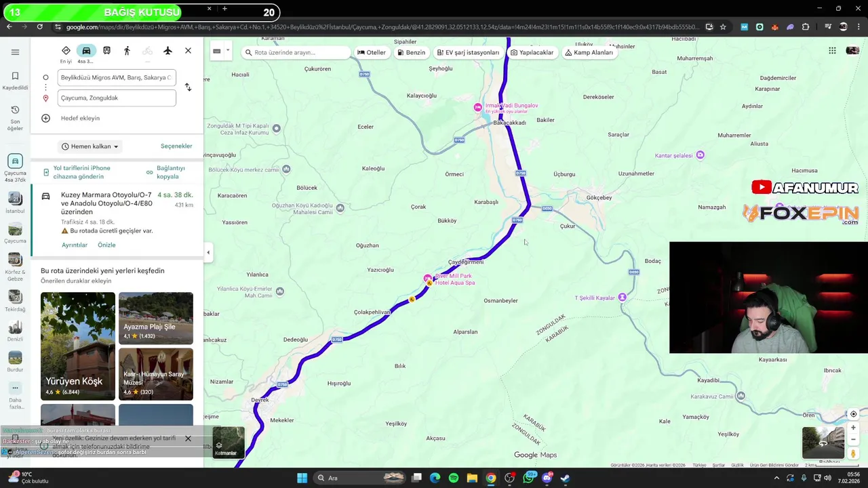Image resolution: width=868 pixels, height=488 pixels.
Task: Open the Tekirdağ recent item
Action: click(15, 300)
